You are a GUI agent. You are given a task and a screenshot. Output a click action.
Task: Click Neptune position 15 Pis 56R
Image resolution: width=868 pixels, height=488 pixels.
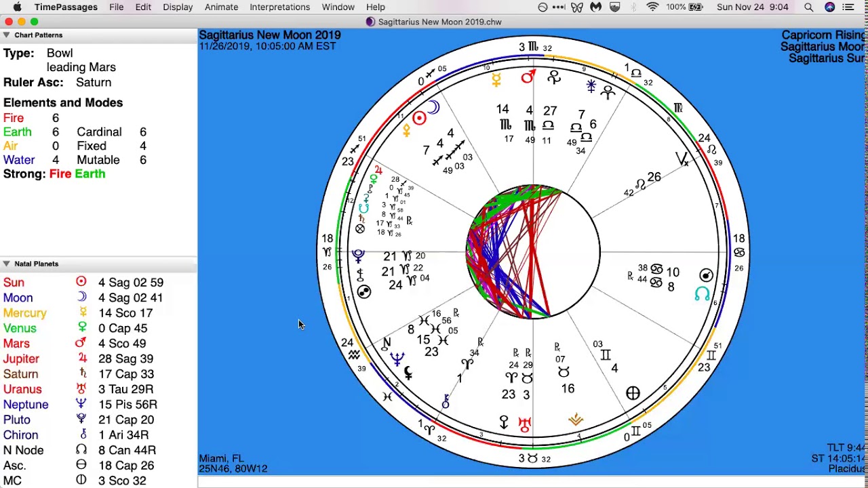(x=127, y=404)
